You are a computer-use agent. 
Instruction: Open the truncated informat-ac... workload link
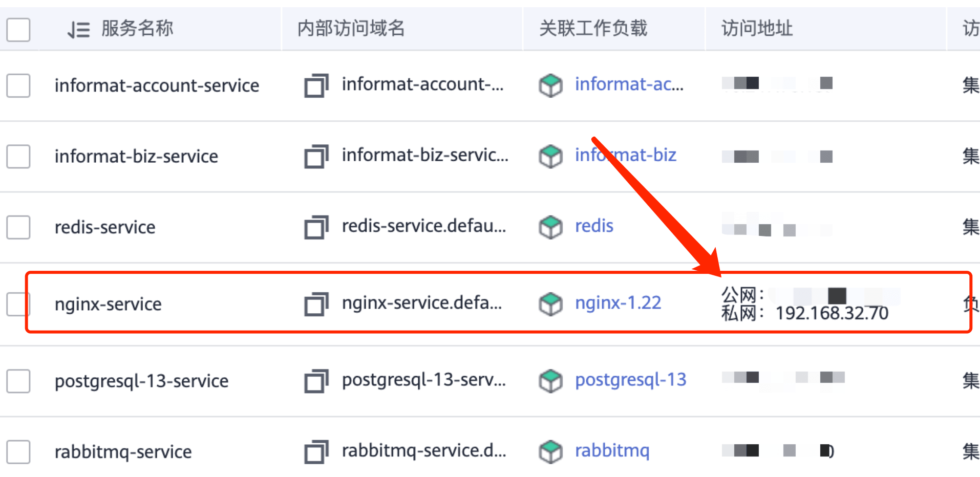(629, 84)
